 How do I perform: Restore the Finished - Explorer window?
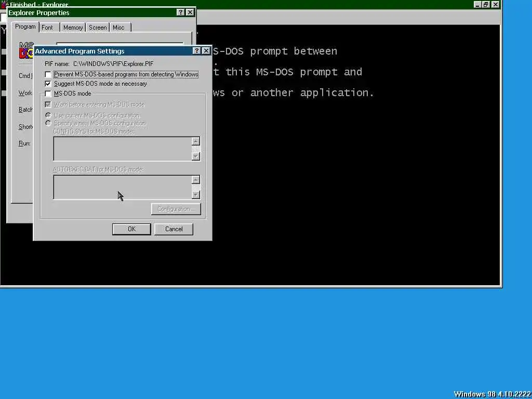click(x=486, y=4)
